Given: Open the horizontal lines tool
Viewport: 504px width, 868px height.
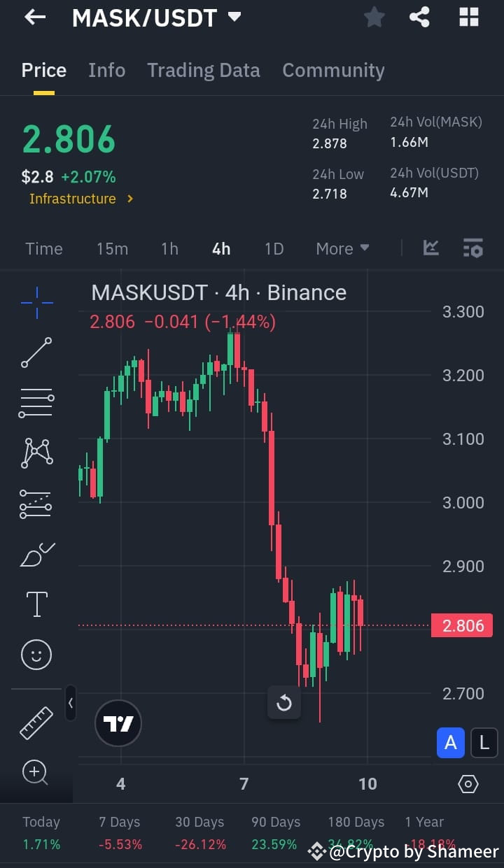Looking at the screenshot, I should tap(36, 403).
